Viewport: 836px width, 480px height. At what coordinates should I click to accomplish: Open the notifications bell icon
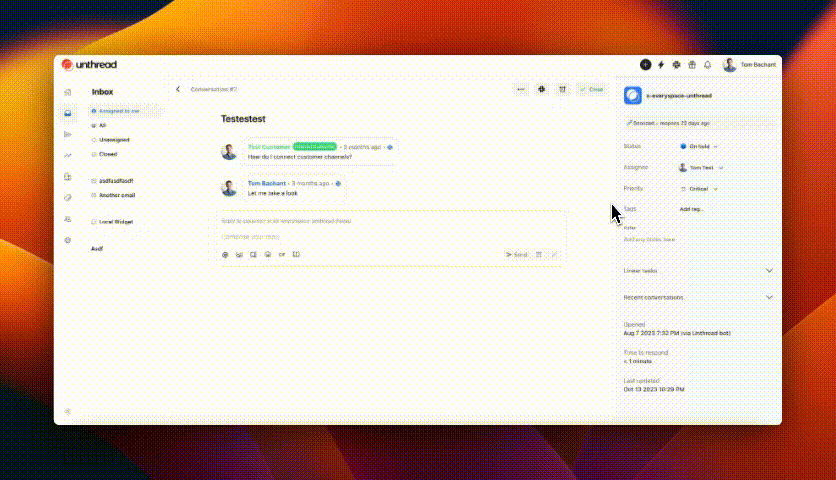(x=708, y=65)
